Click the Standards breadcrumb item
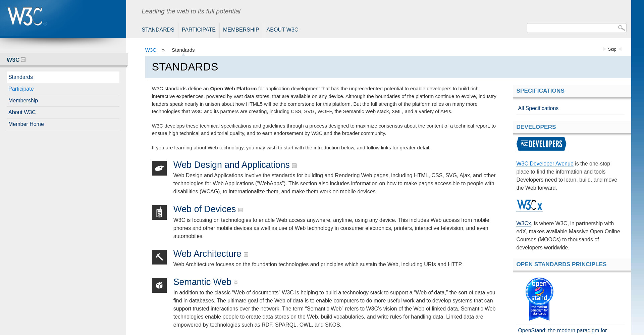This screenshot has width=644, height=335. (183, 50)
